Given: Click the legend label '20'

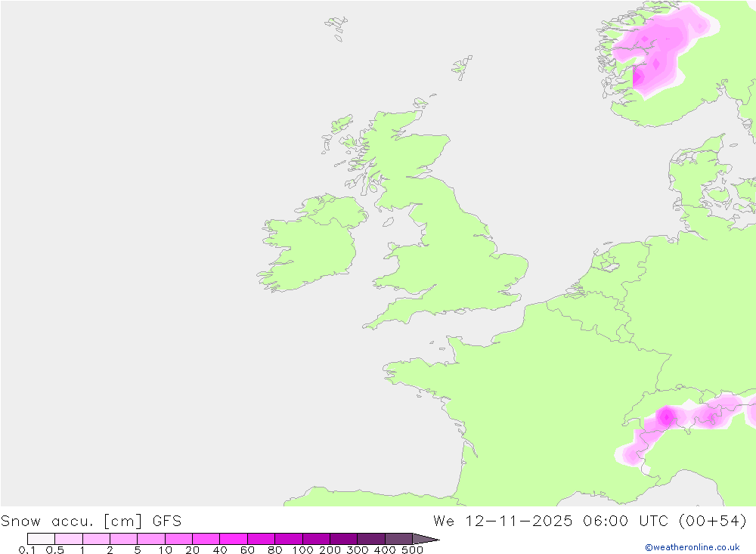Looking at the screenshot, I should [x=192, y=550].
